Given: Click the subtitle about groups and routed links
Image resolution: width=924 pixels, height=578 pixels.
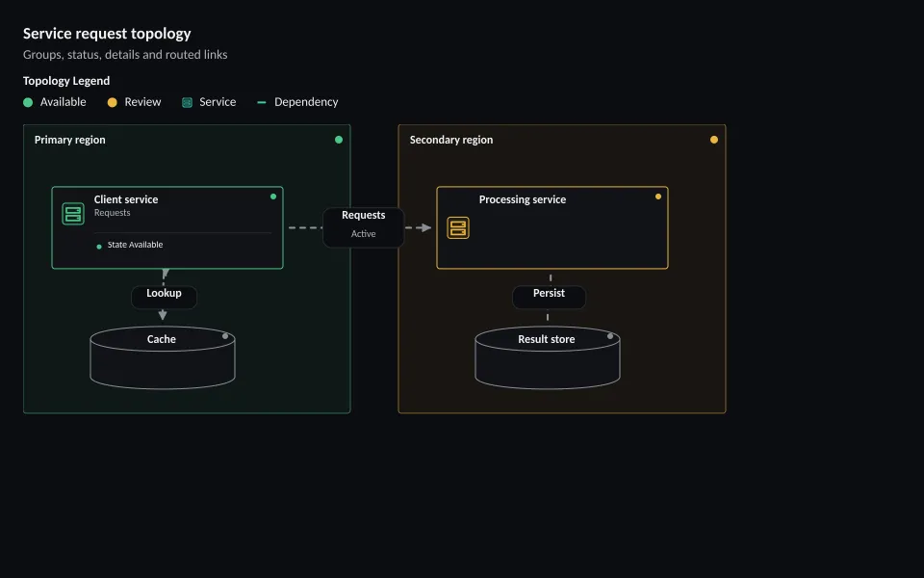Looking at the screenshot, I should pyautogui.click(x=125, y=54).
